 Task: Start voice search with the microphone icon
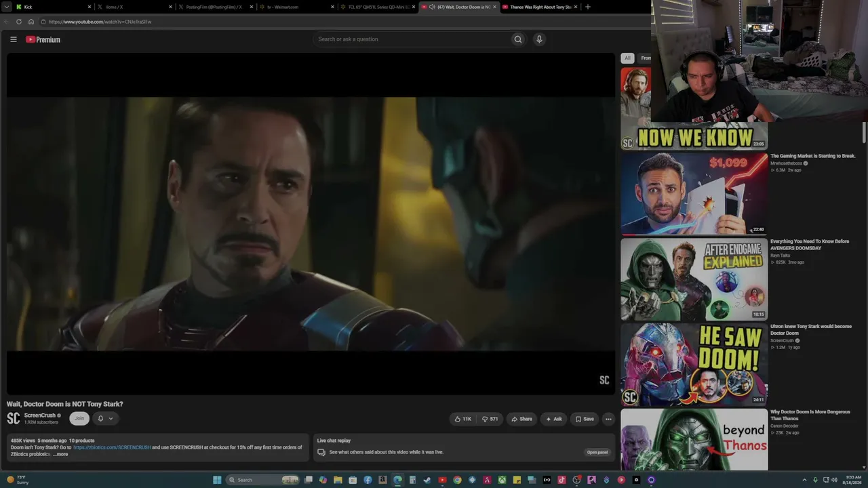pos(539,39)
